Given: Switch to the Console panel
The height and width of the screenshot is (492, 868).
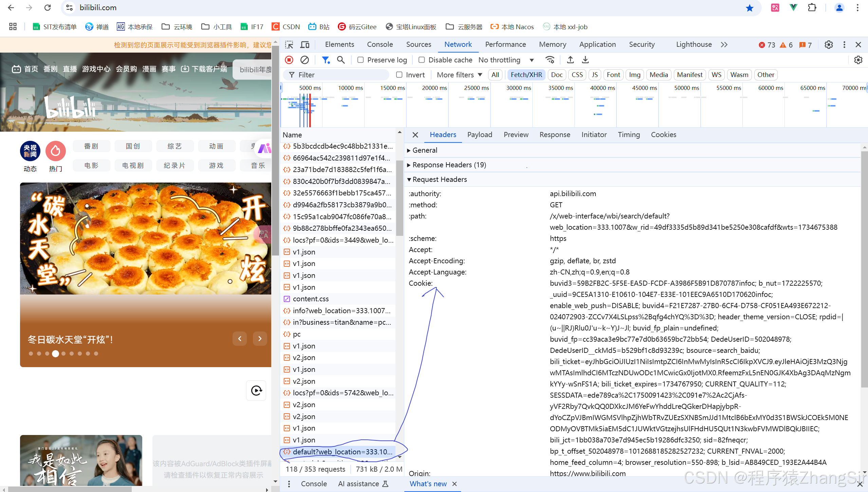Looking at the screenshot, I should pos(380,44).
